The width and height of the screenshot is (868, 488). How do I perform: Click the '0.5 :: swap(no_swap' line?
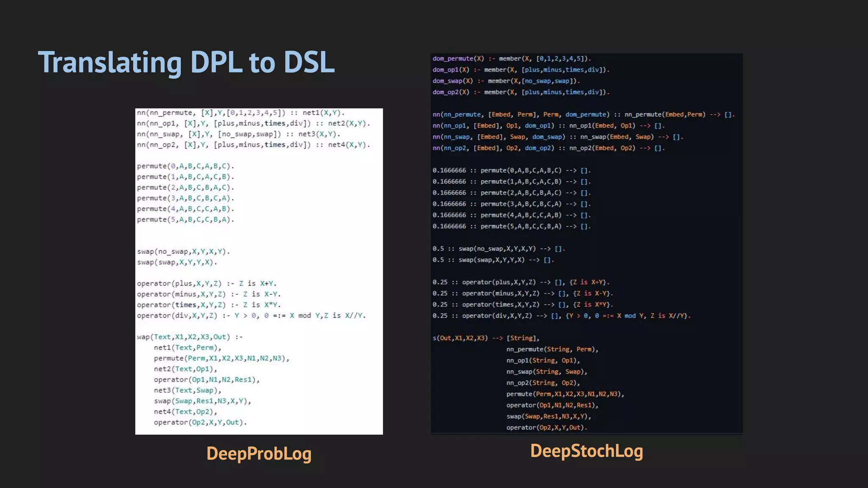(x=498, y=249)
